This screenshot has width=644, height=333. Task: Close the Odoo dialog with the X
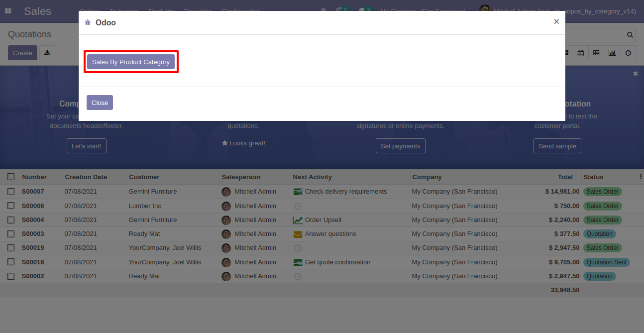(x=556, y=21)
